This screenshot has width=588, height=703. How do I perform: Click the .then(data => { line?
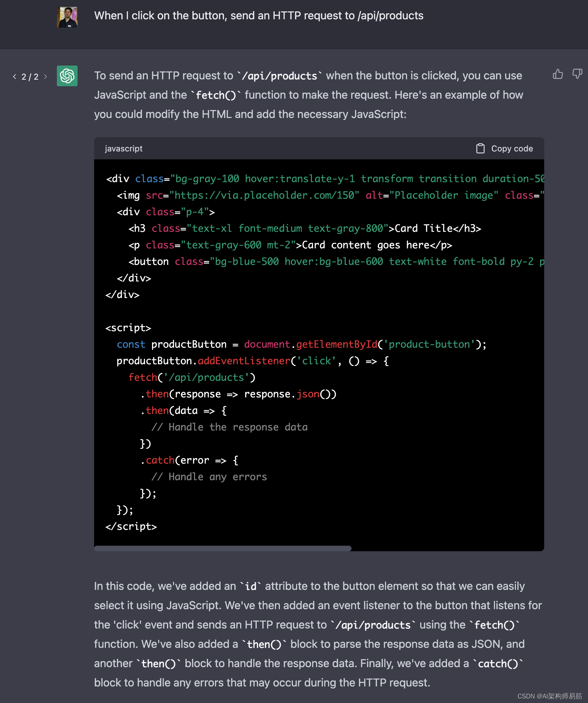(183, 410)
